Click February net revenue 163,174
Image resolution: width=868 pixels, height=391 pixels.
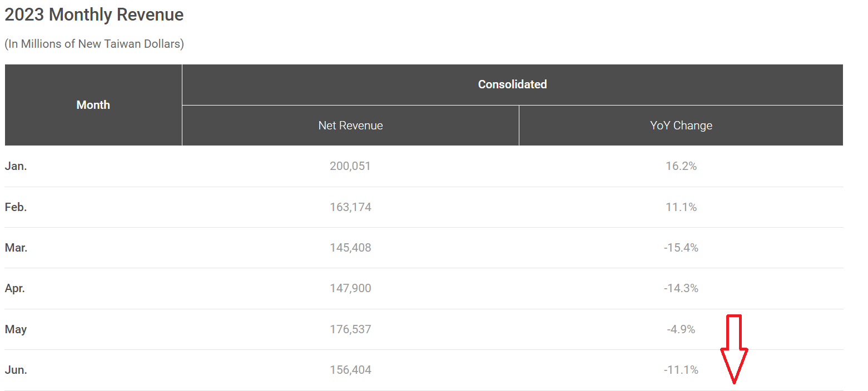click(350, 207)
